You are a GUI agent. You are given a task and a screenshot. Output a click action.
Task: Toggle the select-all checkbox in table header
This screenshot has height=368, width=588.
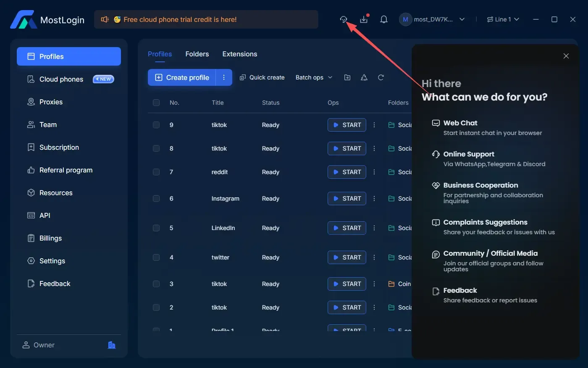coord(156,103)
